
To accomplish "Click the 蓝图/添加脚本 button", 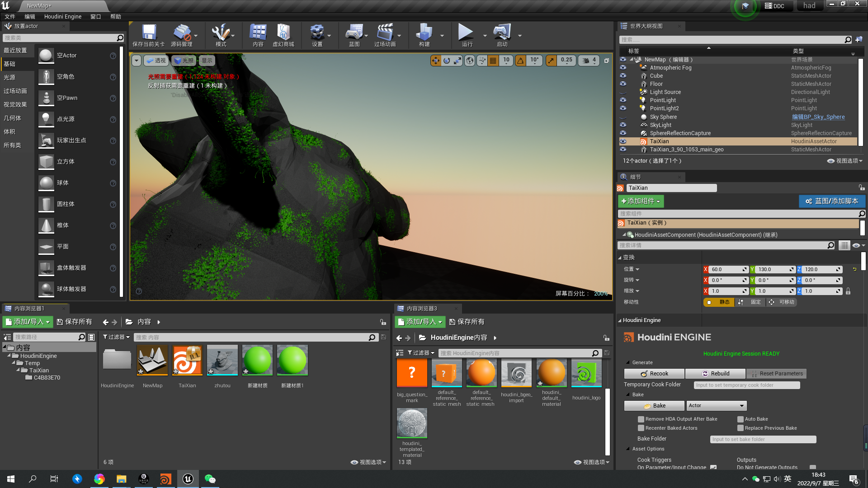I will 832,201.
